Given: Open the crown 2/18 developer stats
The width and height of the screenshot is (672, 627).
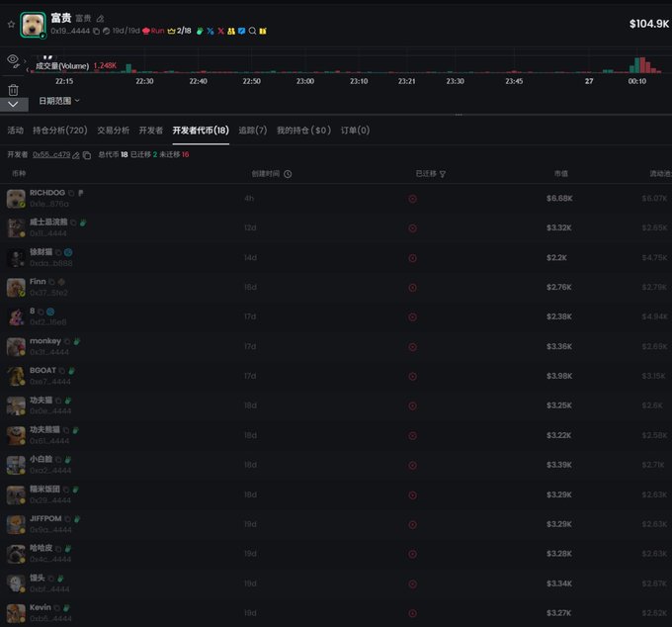Looking at the screenshot, I should pos(179,31).
